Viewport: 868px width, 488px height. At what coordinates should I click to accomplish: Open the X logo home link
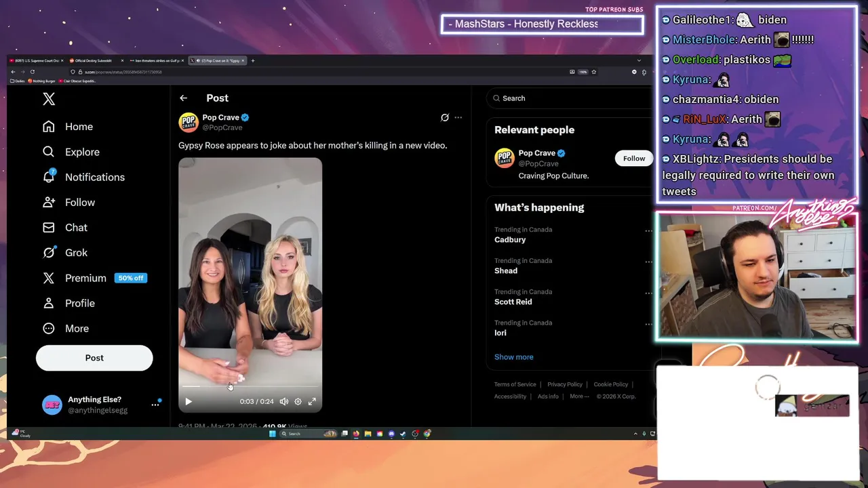(x=49, y=99)
